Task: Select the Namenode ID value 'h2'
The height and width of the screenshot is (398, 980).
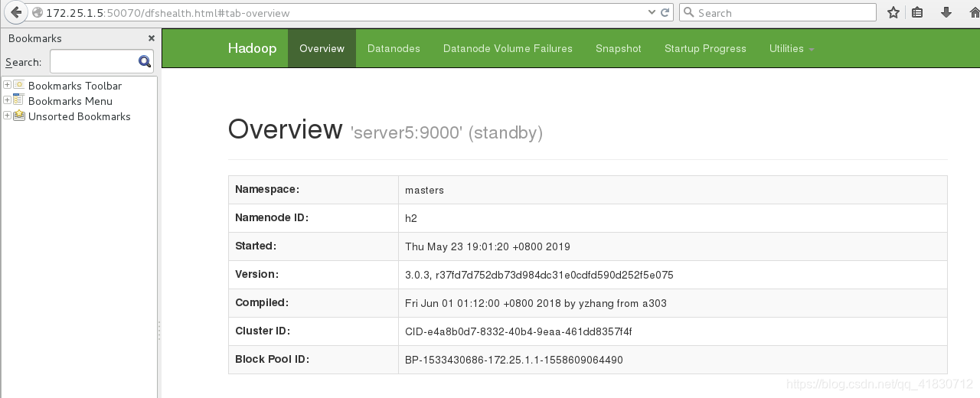Action: coord(411,218)
